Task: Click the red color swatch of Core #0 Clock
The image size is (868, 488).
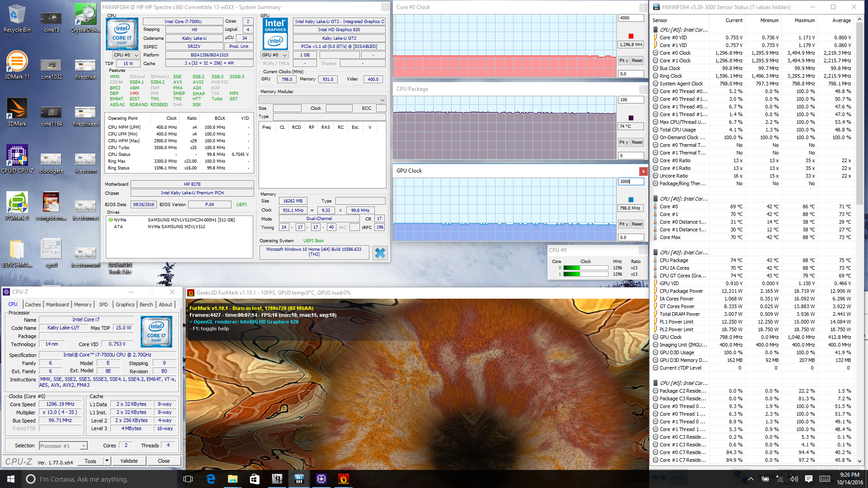Action: coord(631,36)
